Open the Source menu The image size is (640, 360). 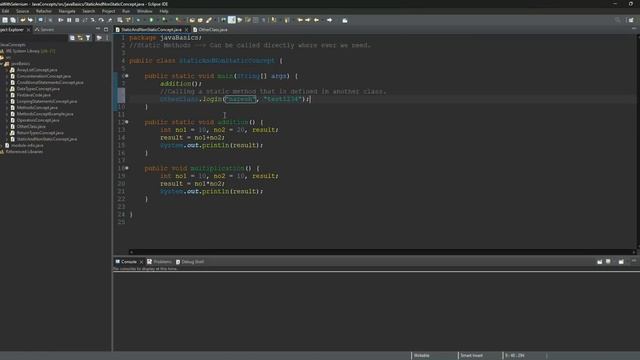point(22,11)
